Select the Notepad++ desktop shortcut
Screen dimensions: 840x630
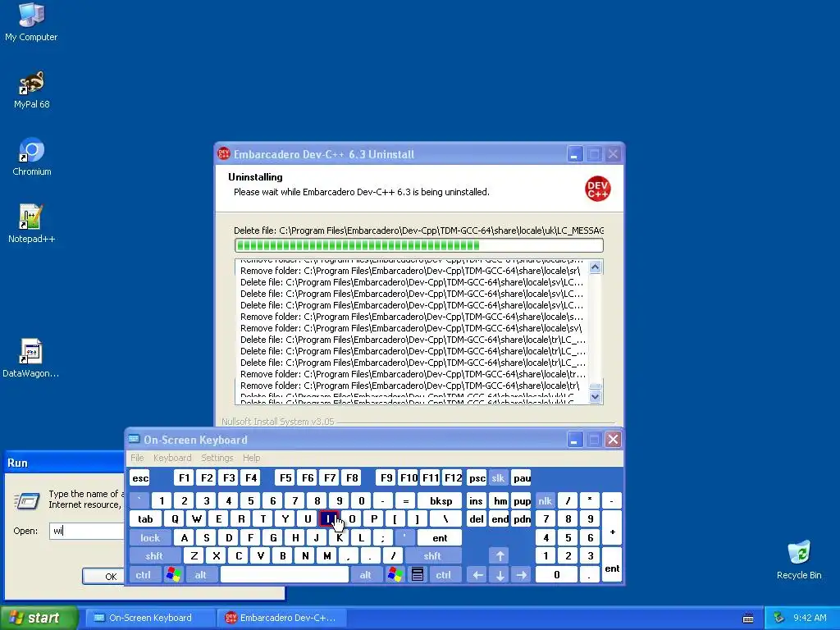[x=31, y=224]
